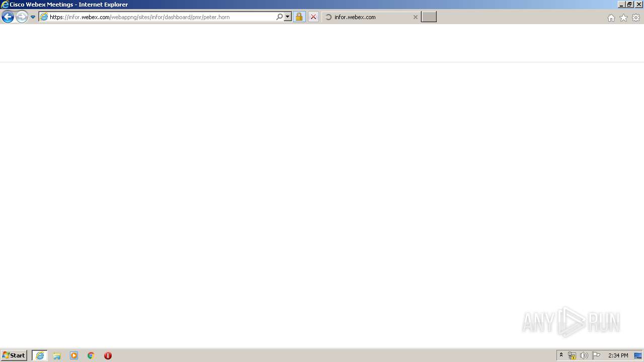Launch Google Chrome from taskbar

coord(91,355)
